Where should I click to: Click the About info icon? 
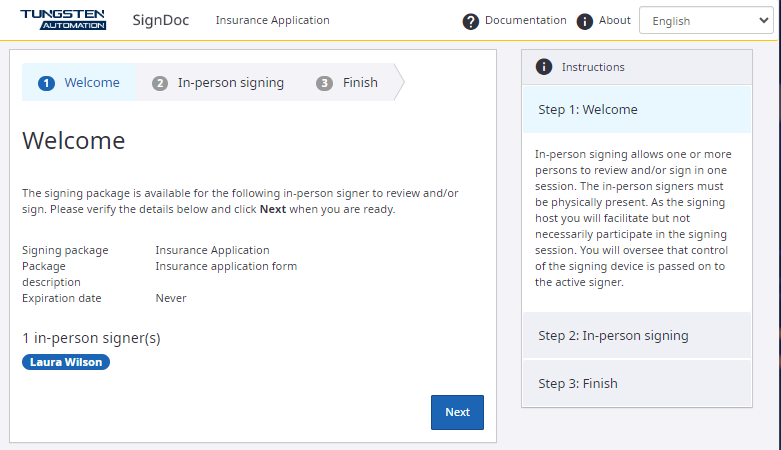[585, 21]
